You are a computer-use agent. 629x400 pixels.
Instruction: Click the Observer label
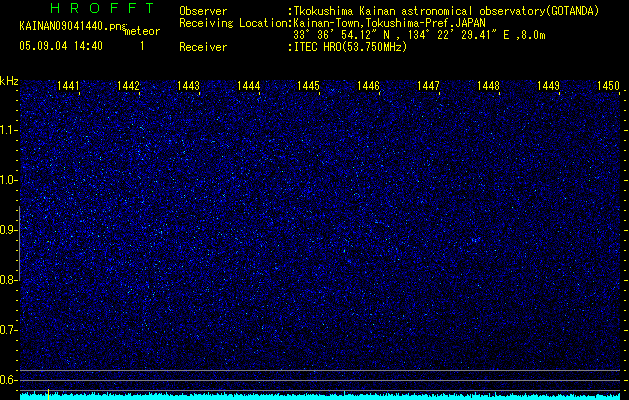(x=203, y=11)
